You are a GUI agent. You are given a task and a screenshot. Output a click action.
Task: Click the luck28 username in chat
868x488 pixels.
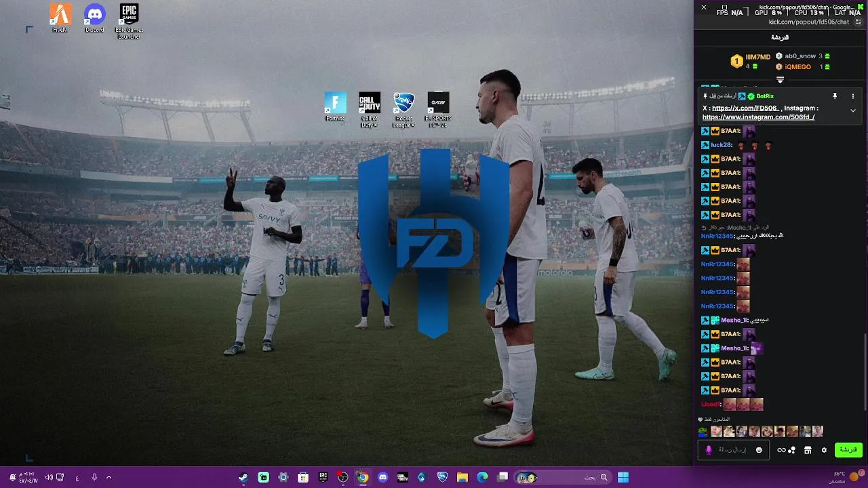[721, 145]
